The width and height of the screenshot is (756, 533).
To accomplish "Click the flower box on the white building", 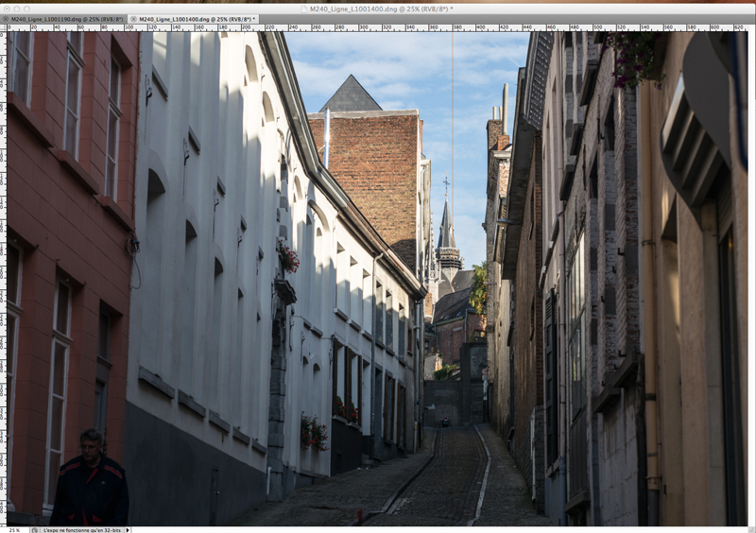I will coord(288,257).
